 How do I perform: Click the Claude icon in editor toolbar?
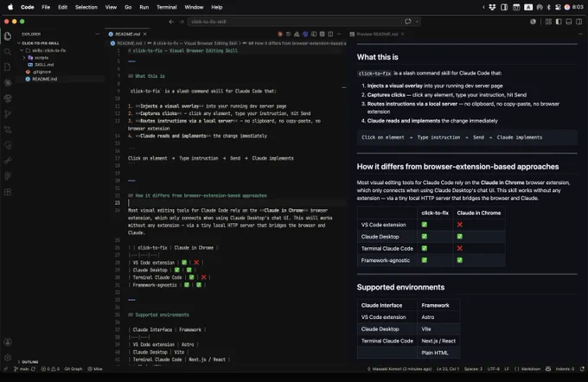[x=280, y=34]
